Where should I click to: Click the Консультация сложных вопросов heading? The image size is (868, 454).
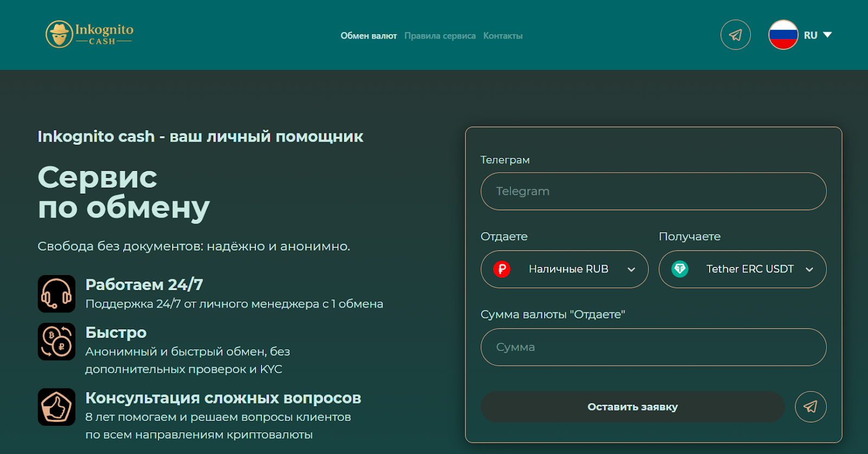pyautogui.click(x=223, y=398)
